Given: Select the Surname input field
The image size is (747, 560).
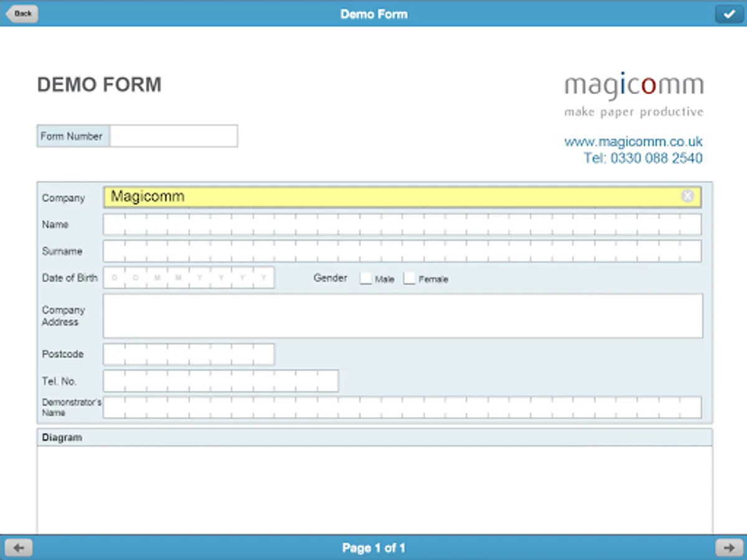Looking at the screenshot, I should coord(402,251).
